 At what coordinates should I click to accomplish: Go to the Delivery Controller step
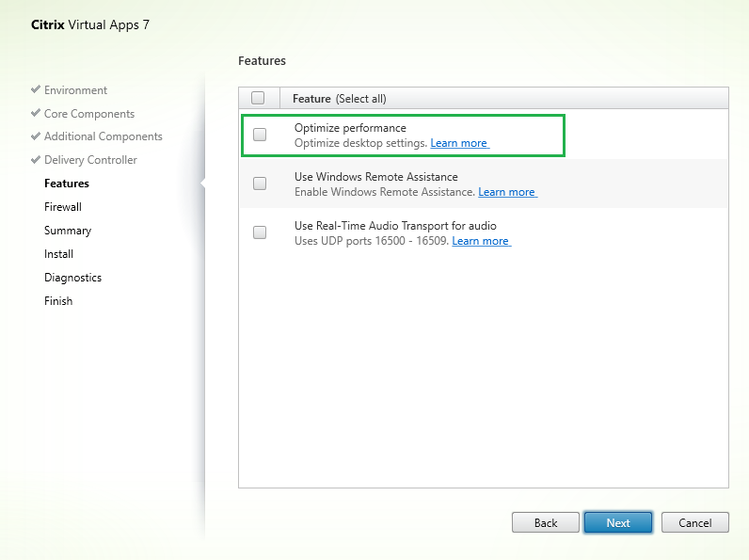pos(90,160)
